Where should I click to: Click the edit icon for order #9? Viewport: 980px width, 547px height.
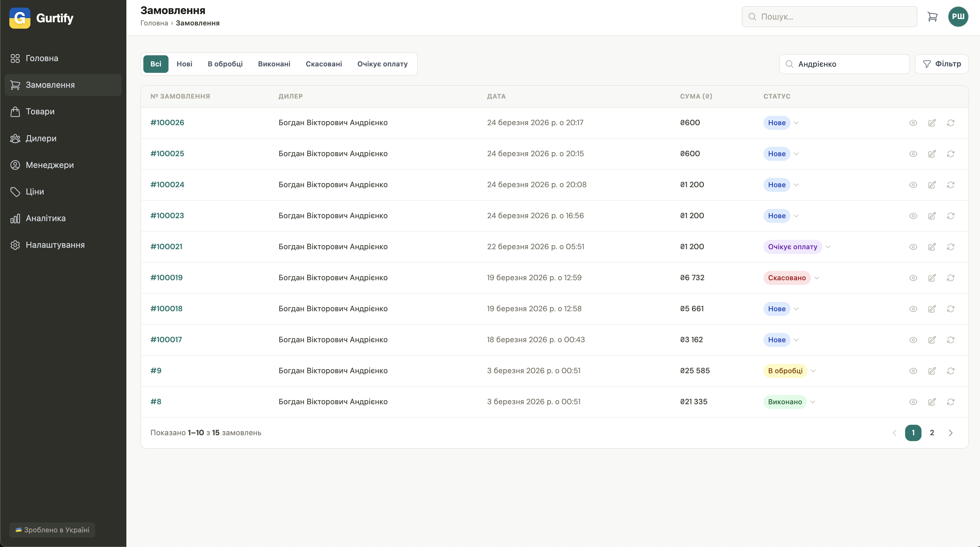(932, 371)
